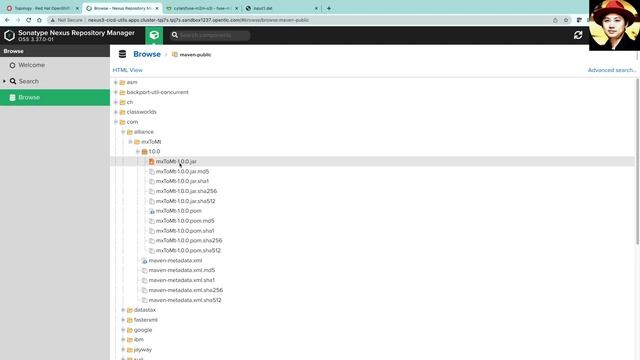Reload the page with browser reload button
Screen dimensions: 640x360
(29, 20)
